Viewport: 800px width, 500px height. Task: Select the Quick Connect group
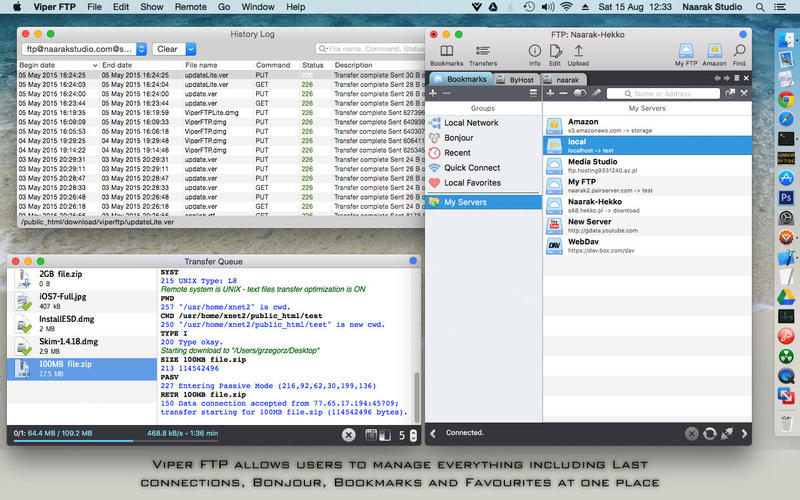[x=473, y=168]
